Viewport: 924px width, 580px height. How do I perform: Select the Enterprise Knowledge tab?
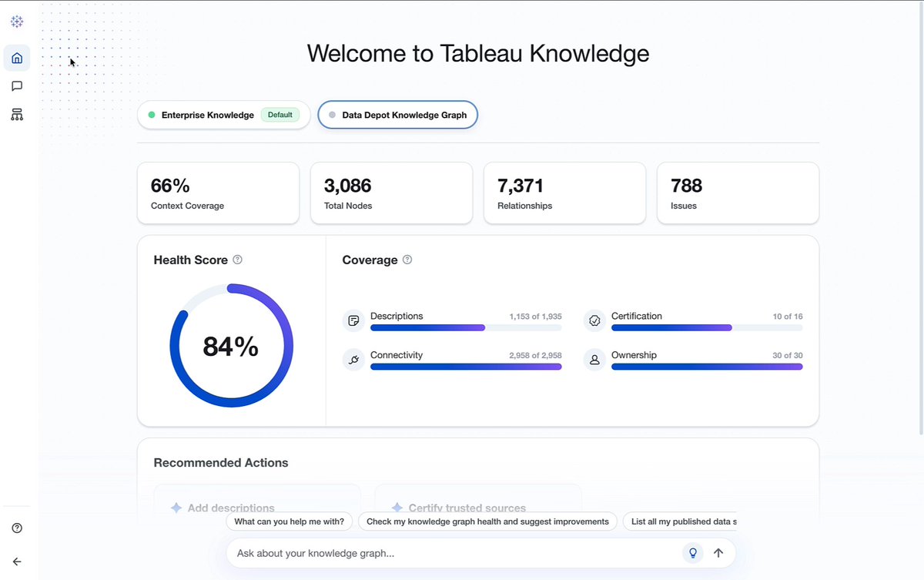[x=223, y=115]
